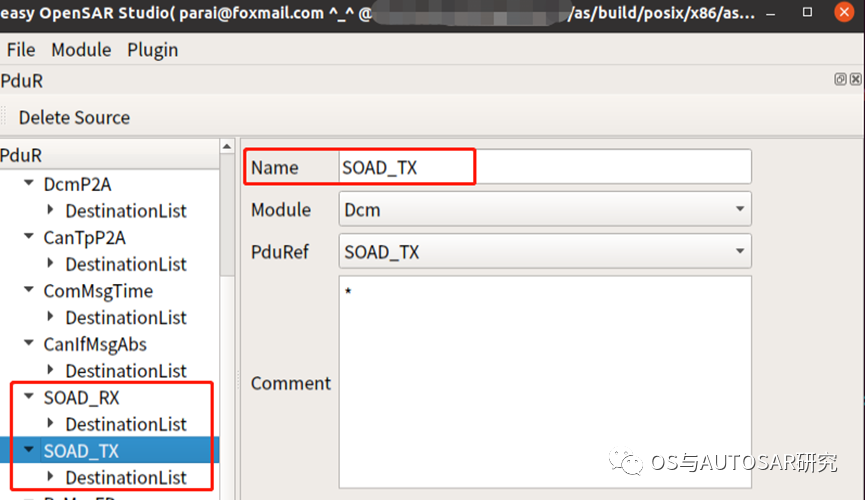The width and height of the screenshot is (865, 500).
Task: Close the OpenSAR Studio window
Action: coord(844,12)
